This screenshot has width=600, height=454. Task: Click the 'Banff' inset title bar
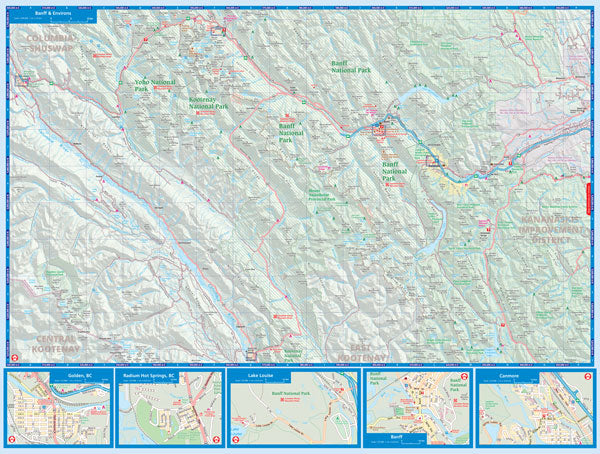coord(395,439)
